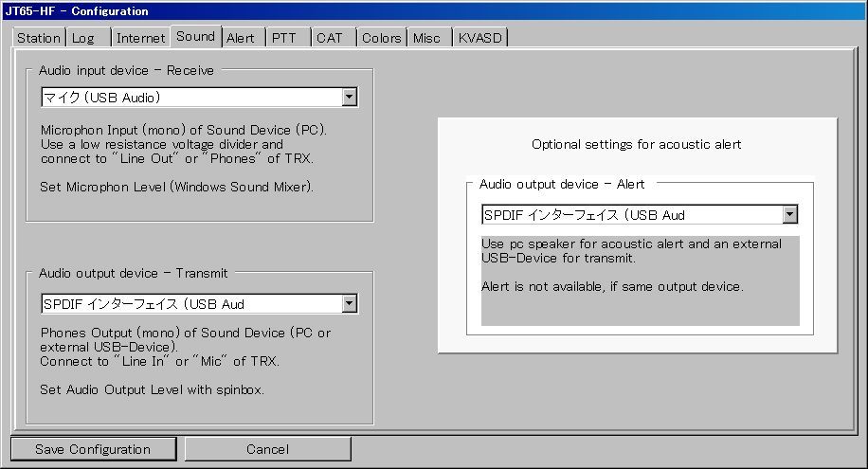Screen dimensions: 868x469
Task: Click 'Audio input device - Receive' group label
Action: 126,70
